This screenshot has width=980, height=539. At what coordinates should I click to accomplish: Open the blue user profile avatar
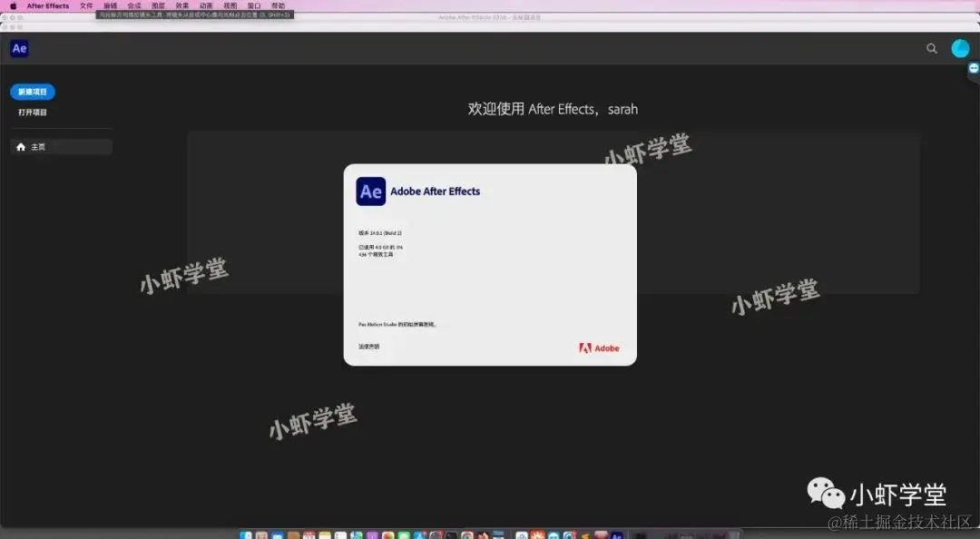pos(960,48)
